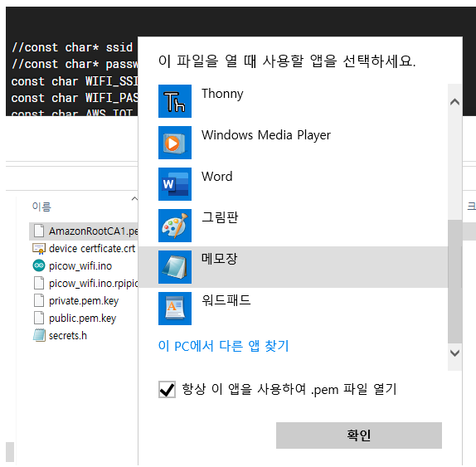476x467 pixels.
Task: Select the AmazonRootCA1 file name
Action: [x=93, y=231]
